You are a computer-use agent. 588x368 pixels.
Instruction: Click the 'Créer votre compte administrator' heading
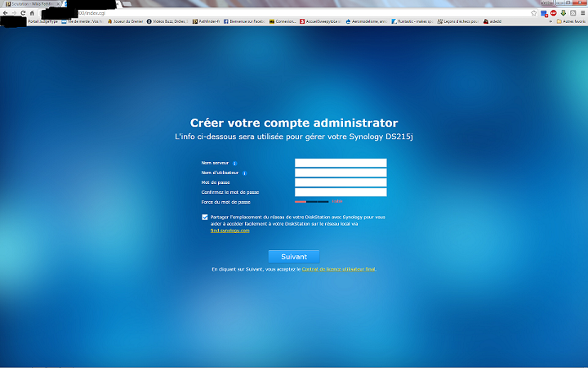click(x=294, y=123)
